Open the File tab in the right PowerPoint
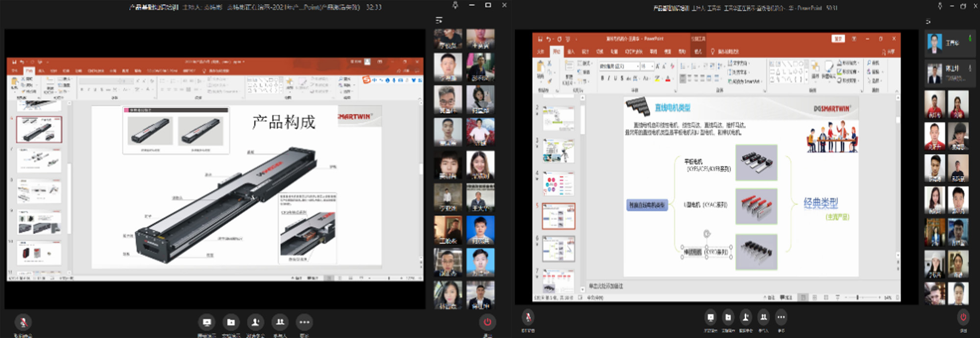 540,52
